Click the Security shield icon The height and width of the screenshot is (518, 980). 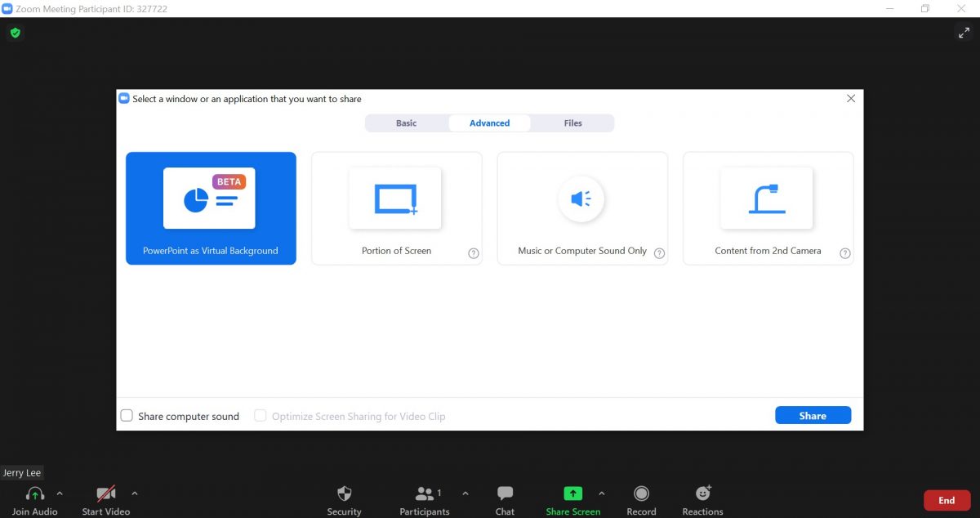[344, 493]
